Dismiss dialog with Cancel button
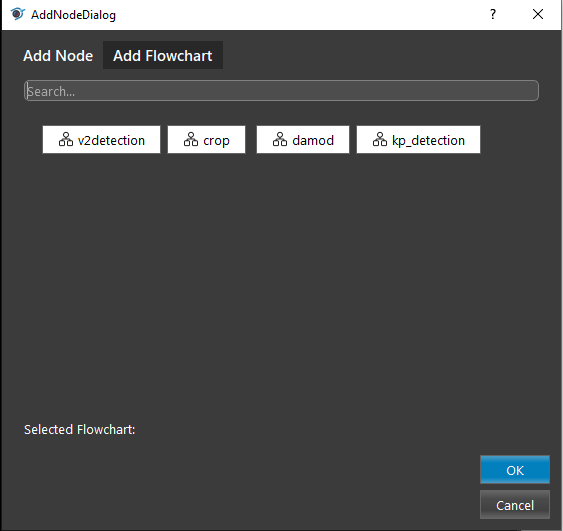The image size is (563, 531). (x=515, y=505)
